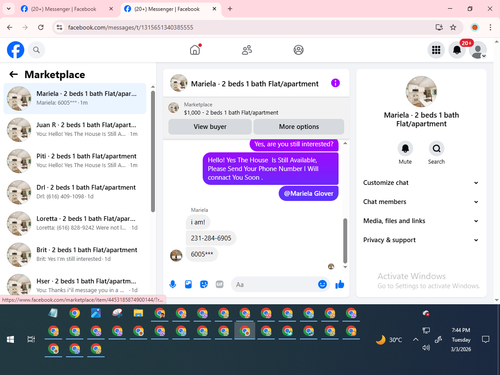The height and width of the screenshot is (375, 500).
Task: Click the browser address bar URL
Action: (x=130, y=27)
